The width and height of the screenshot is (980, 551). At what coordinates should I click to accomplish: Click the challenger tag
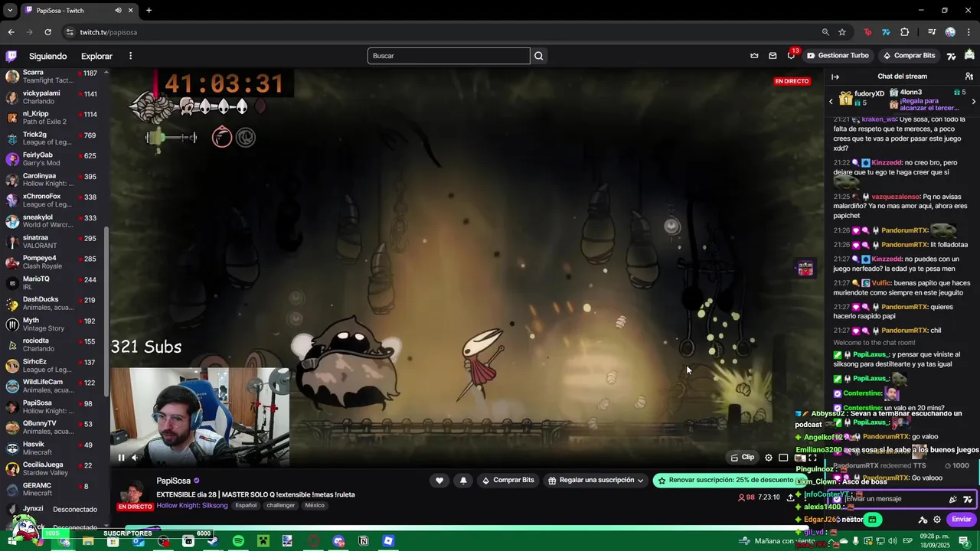coord(281,505)
